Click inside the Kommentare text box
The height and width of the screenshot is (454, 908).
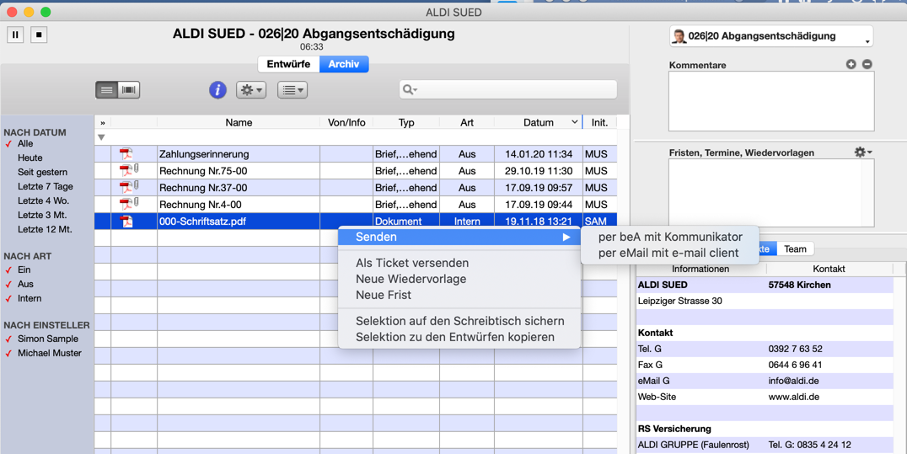(771, 101)
